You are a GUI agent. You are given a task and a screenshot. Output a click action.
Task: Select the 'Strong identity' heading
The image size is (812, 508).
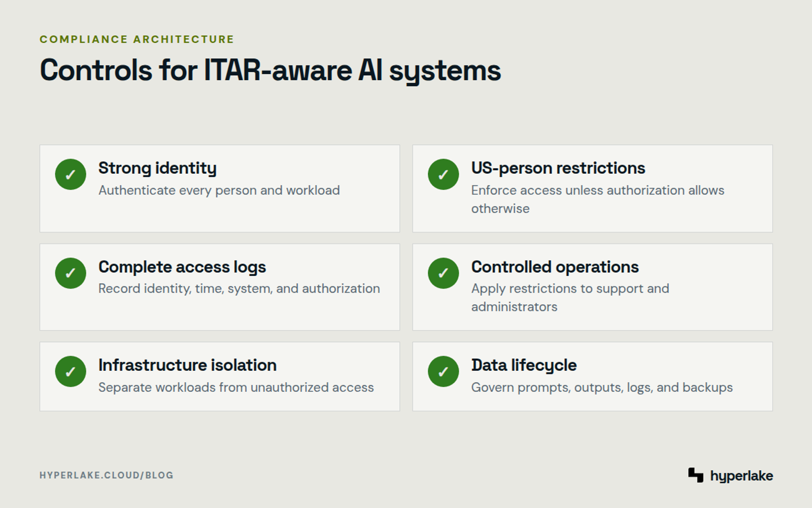[157, 168]
